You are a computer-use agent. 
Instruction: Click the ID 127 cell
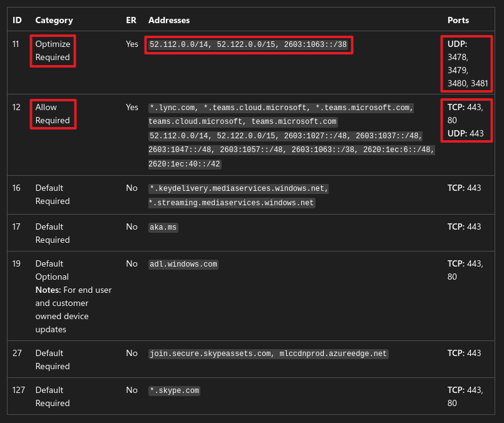click(19, 390)
